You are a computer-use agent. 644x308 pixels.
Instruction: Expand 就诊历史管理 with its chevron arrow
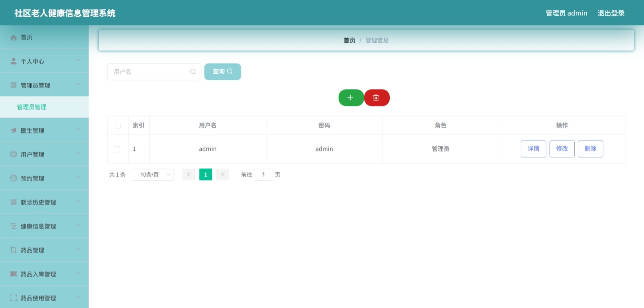[78, 201]
